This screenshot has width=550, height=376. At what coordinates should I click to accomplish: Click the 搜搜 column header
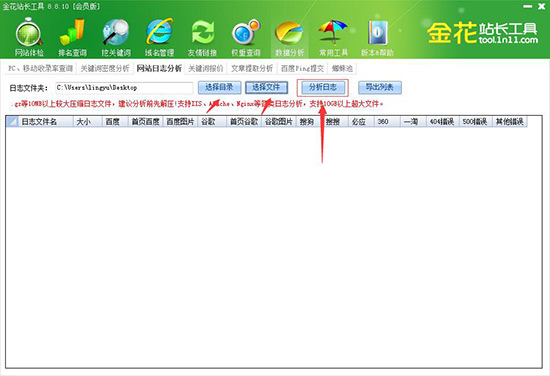tap(335, 122)
